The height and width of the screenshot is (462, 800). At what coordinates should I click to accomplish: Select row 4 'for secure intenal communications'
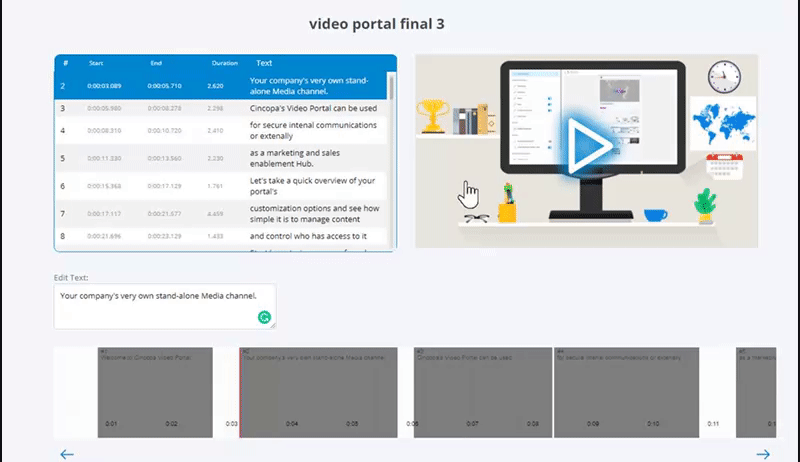click(220, 131)
